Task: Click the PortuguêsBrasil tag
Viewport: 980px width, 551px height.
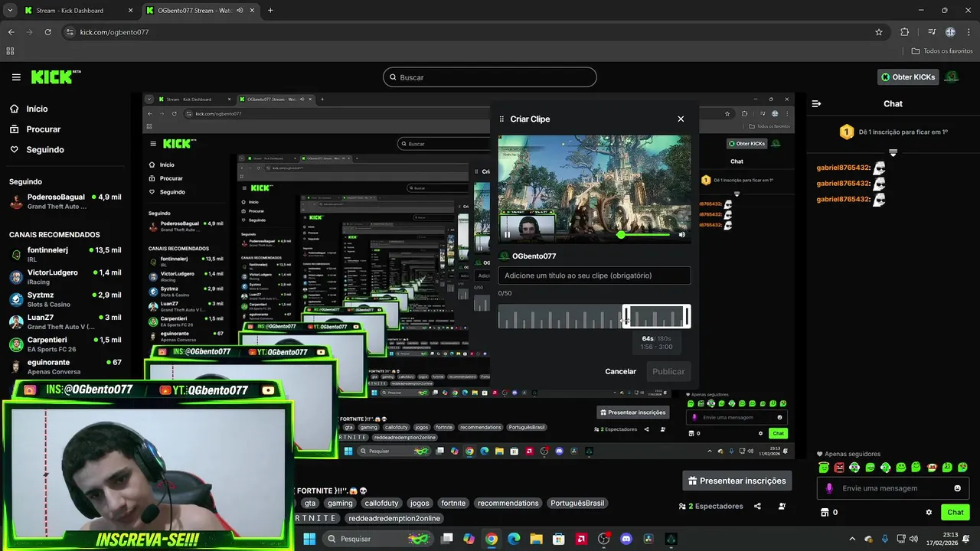Action: pos(577,503)
